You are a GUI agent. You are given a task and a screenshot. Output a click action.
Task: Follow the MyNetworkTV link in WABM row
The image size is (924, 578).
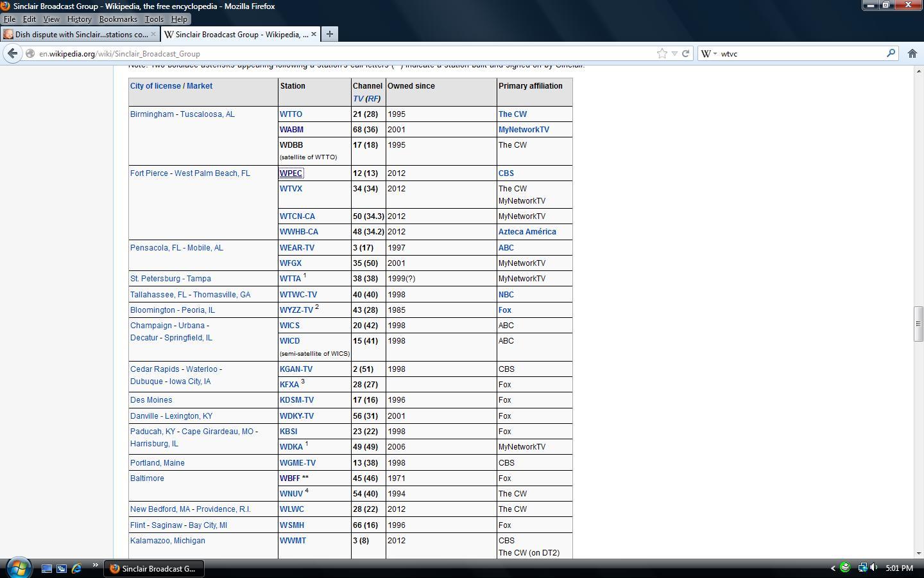tap(524, 130)
